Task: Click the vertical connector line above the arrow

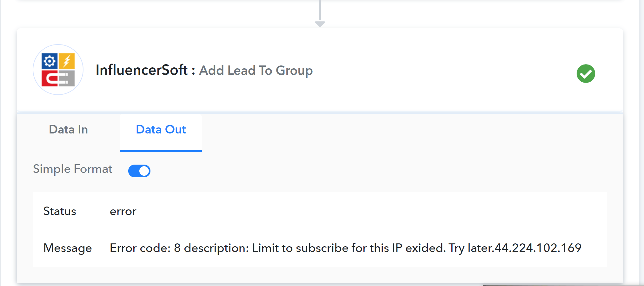Action: 320,10
